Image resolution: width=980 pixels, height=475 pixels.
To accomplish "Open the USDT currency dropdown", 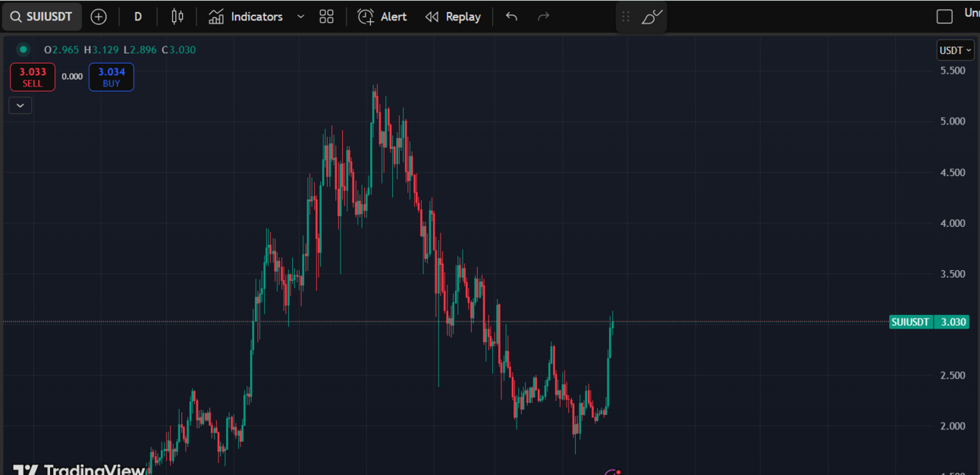I will (956, 51).
